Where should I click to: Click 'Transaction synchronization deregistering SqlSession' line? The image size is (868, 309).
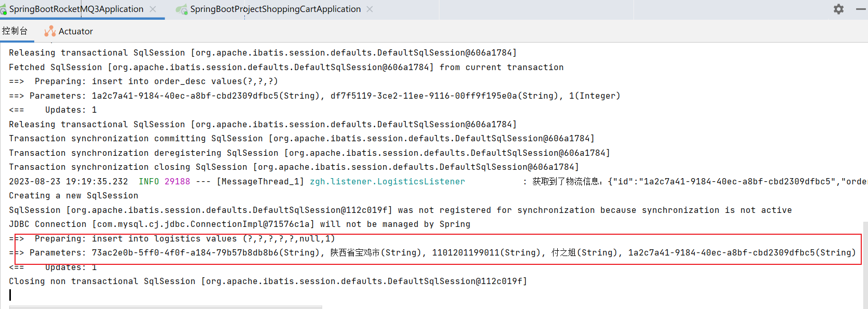pos(310,153)
